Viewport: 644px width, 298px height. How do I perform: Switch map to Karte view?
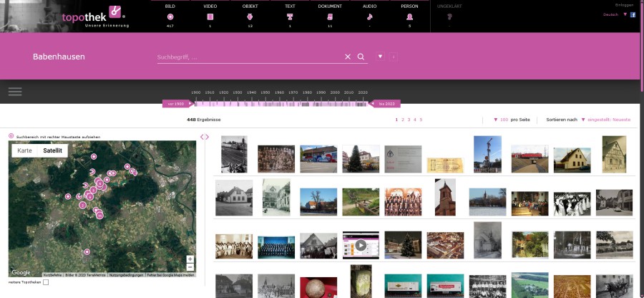coord(24,150)
